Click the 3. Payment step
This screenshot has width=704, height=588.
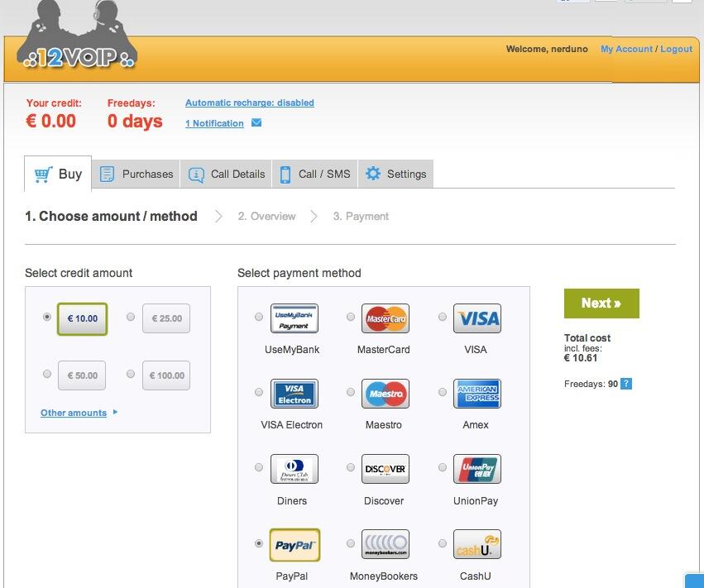[361, 217]
